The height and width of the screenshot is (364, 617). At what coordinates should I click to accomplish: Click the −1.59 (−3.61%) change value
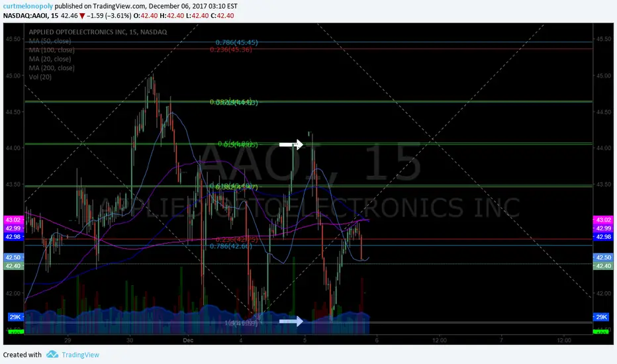109,16
